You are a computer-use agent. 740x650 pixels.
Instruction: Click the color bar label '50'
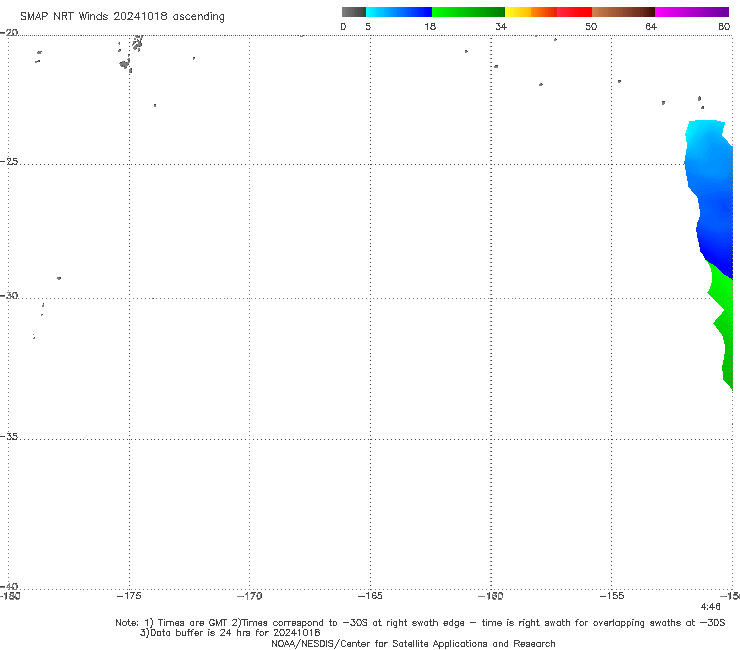click(591, 26)
